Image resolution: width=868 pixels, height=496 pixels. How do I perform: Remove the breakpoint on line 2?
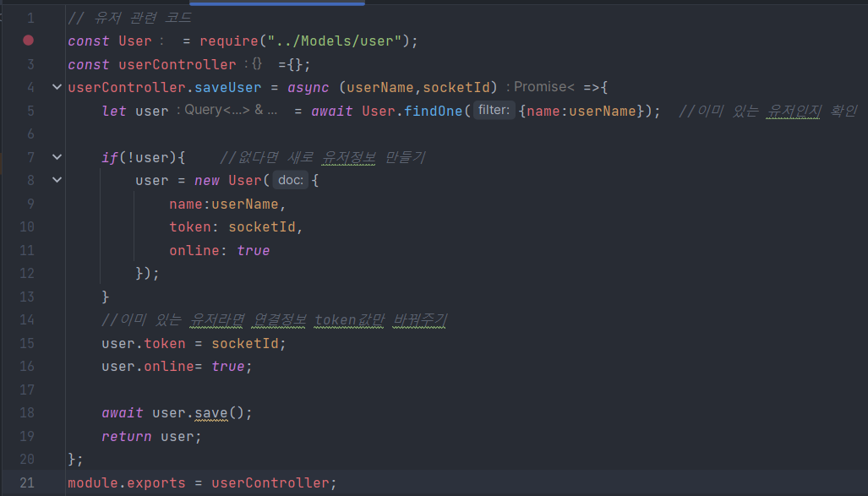point(28,41)
